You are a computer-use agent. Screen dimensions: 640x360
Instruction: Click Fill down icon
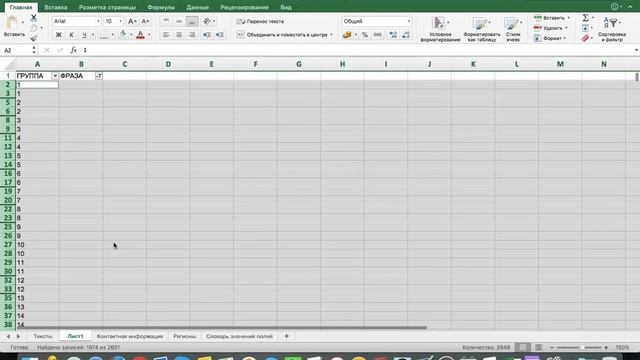pyautogui.click(x=586, y=28)
